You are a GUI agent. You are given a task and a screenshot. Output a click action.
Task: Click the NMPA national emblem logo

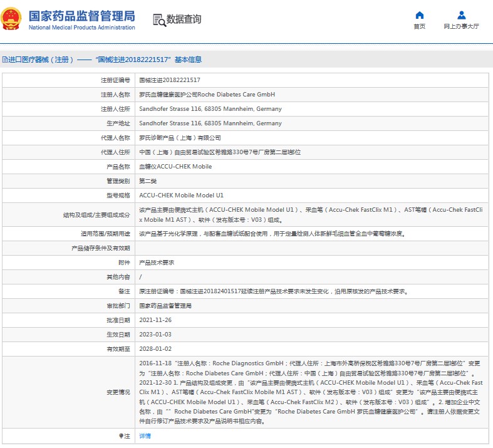pyautogui.click(x=13, y=19)
